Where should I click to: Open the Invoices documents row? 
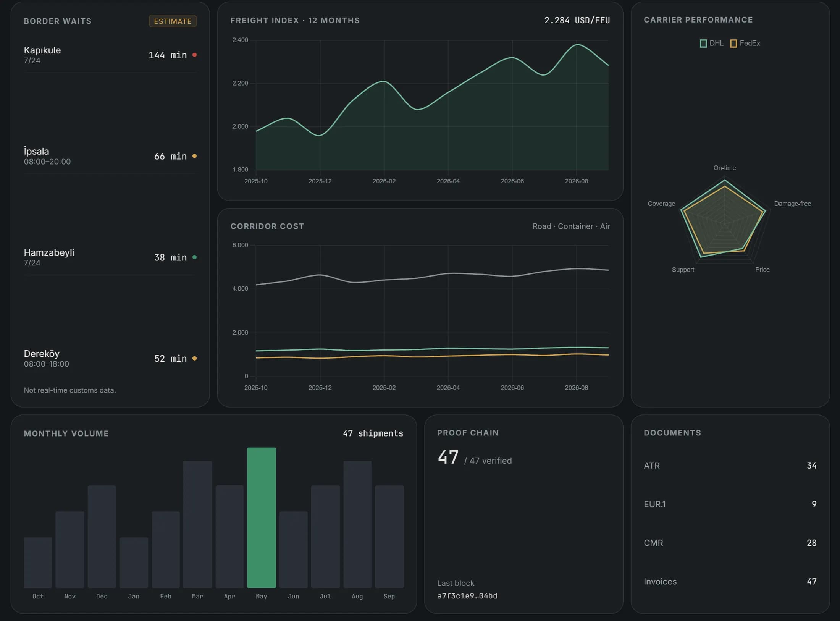pyautogui.click(x=730, y=582)
